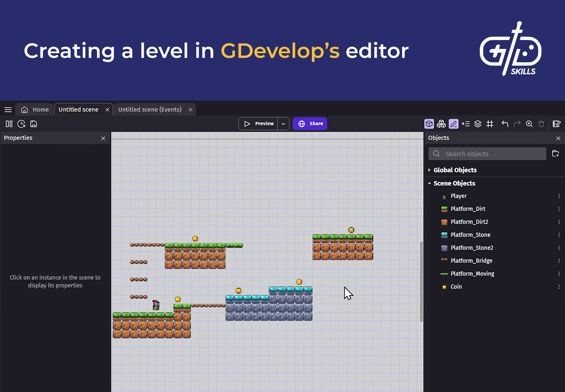Open the Player object's three-dot options menu
Image resolution: width=565 pixels, height=392 pixels.
559,196
